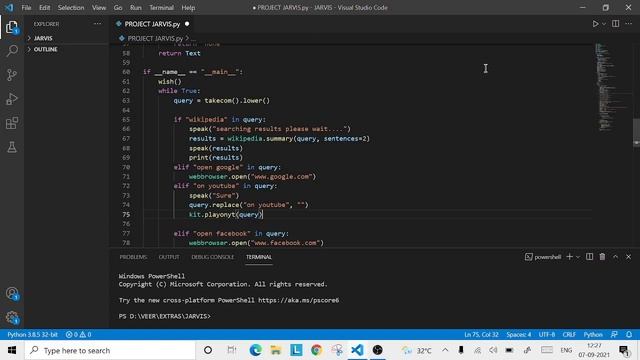Select the TERMINAL panel tab
The width and height of the screenshot is (640, 360).
click(x=259, y=257)
